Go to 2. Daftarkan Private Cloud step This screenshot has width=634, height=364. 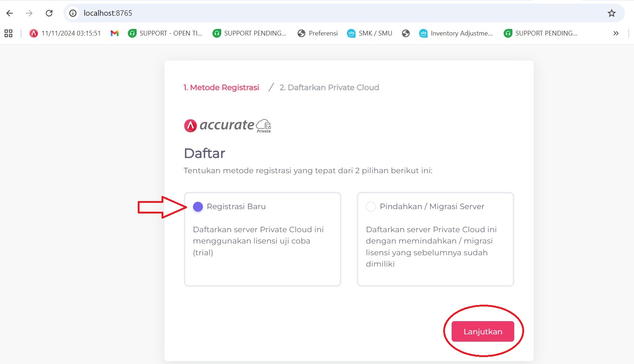click(329, 88)
